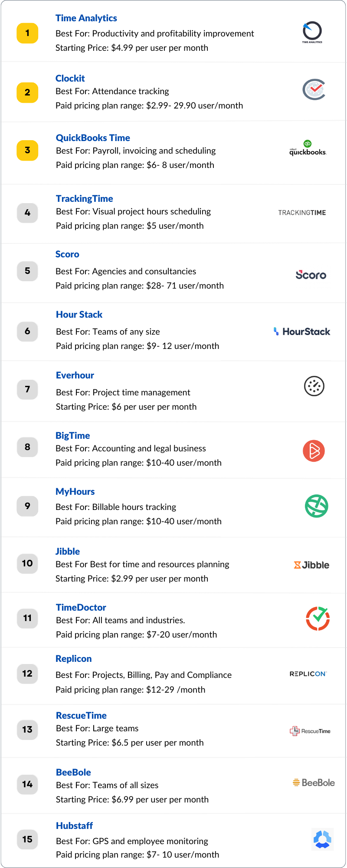Select 'Best For: Teams of any size'

108,332
